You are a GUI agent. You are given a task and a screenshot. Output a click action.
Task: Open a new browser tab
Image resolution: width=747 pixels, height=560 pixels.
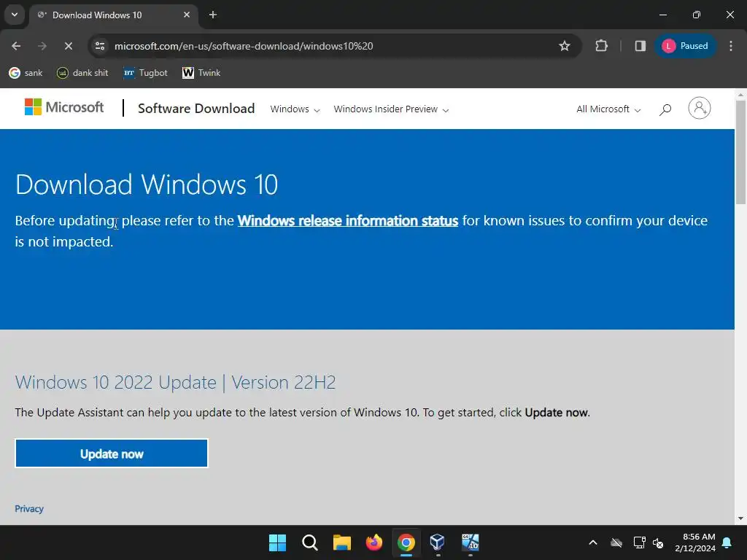(x=213, y=15)
